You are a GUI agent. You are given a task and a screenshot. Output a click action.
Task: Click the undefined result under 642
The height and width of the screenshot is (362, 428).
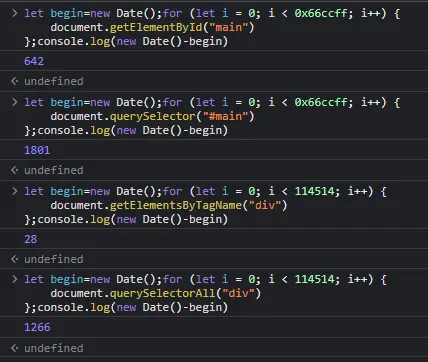[54, 81]
